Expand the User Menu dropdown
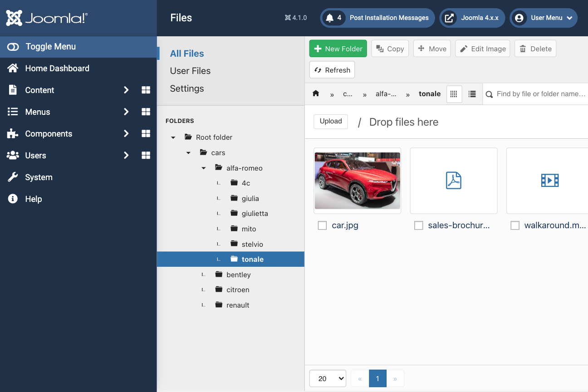The image size is (588, 392). coord(544,18)
